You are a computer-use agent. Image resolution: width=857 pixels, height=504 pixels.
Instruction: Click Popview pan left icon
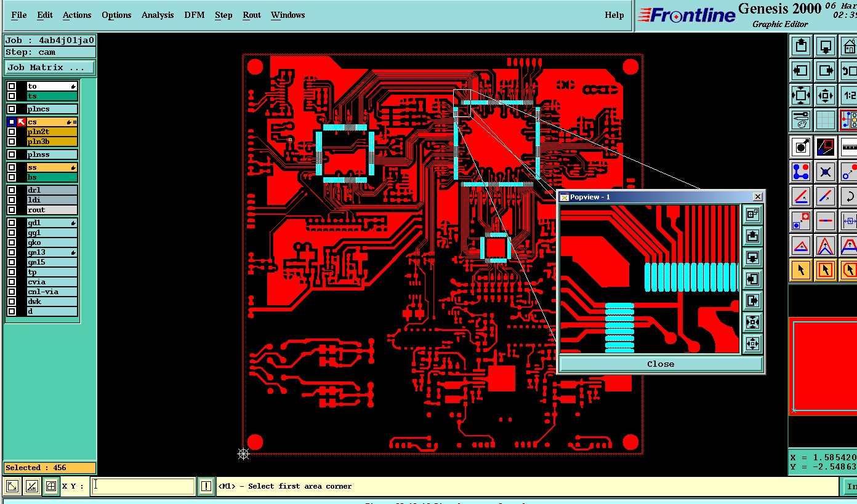(x=752, y=279)
